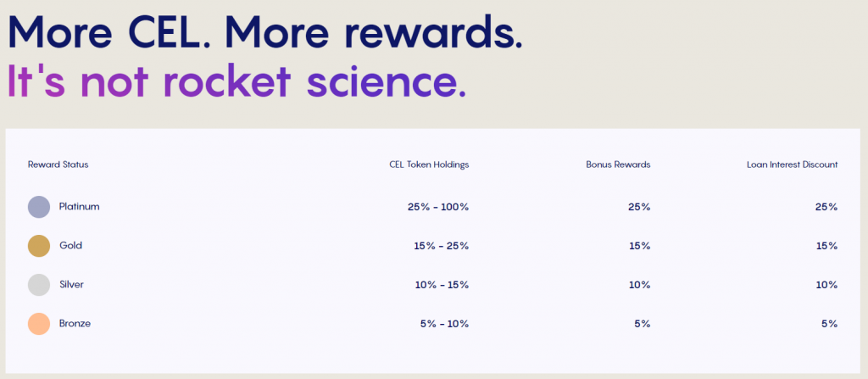Click the More CEL. More rewards. heading
868x379 pixels.
(x=265, y=32)
